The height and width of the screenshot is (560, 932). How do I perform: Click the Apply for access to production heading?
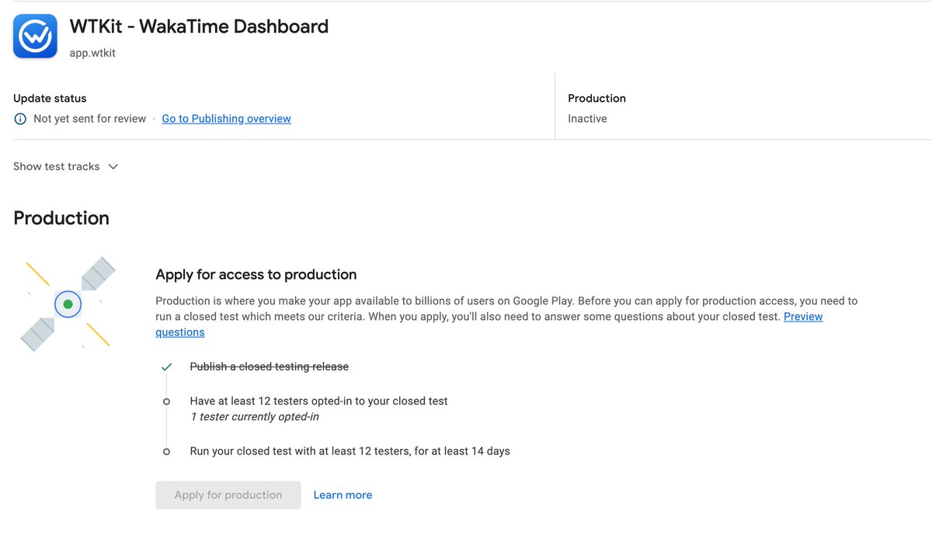256,274
